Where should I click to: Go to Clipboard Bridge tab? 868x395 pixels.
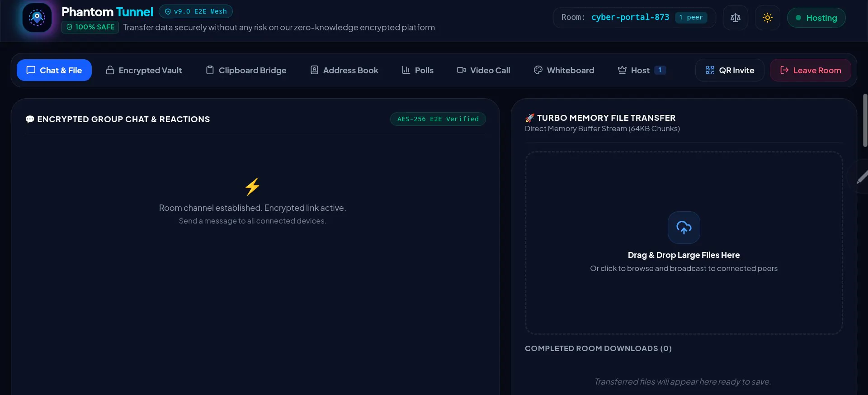(246, 70)
